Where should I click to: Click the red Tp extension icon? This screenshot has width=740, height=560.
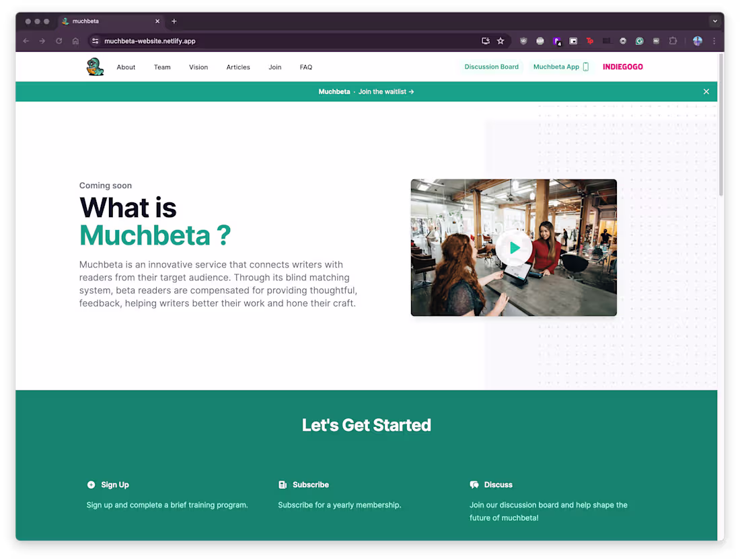pos(590,41)
